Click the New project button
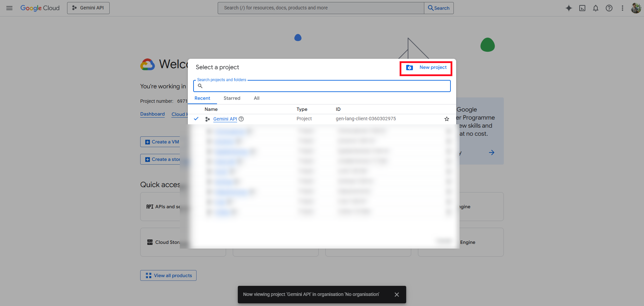Screen dimensions: 644x306 pos(426,68)
